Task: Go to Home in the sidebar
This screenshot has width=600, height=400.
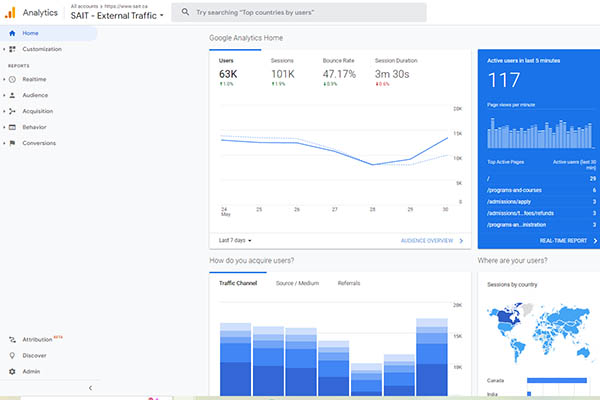Action: click(49, 33)
